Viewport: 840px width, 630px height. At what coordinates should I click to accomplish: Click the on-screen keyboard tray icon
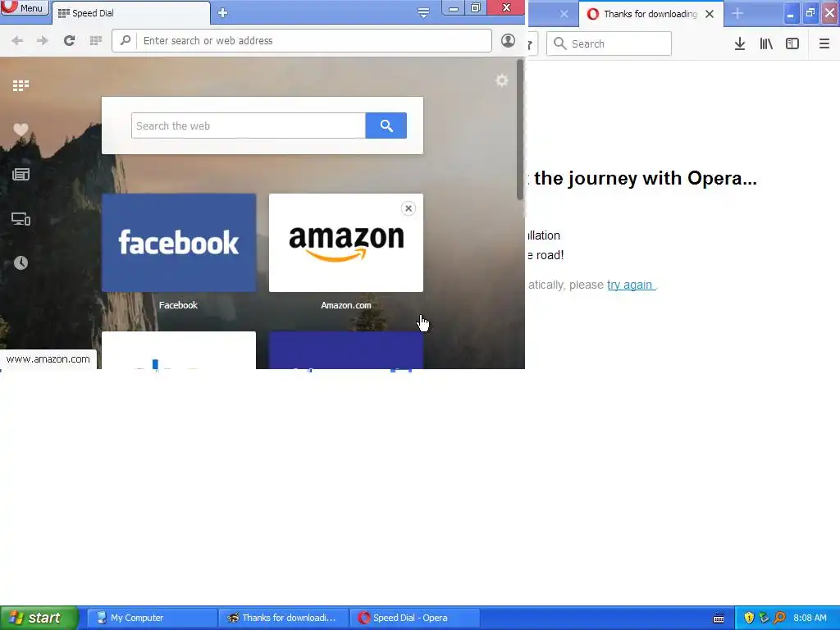[719, 619]
